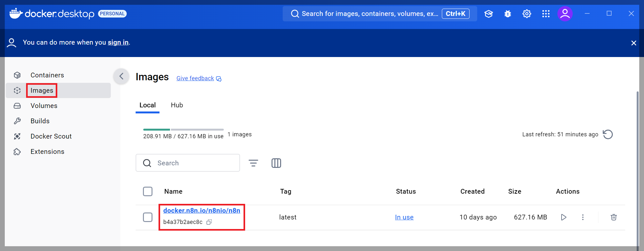Screen dimensions: 644x251
Task: Click the magnifier icon in top search bar
Action: [x=295, y=14]
